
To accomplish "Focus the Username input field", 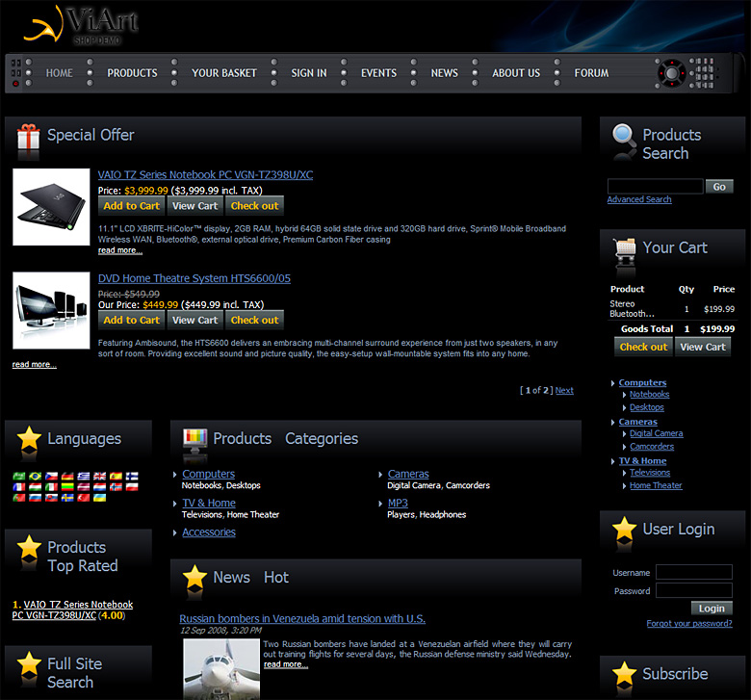I will click(693, 572).
